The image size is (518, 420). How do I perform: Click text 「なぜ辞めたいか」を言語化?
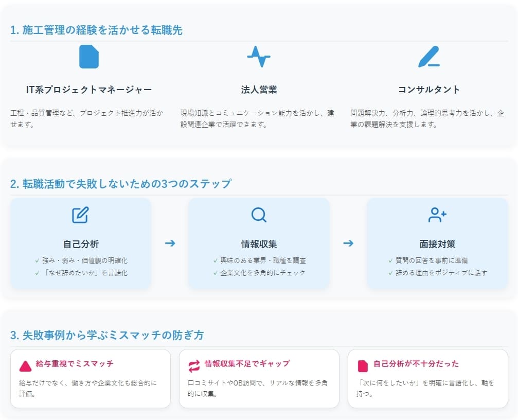(x=86, y=273)
